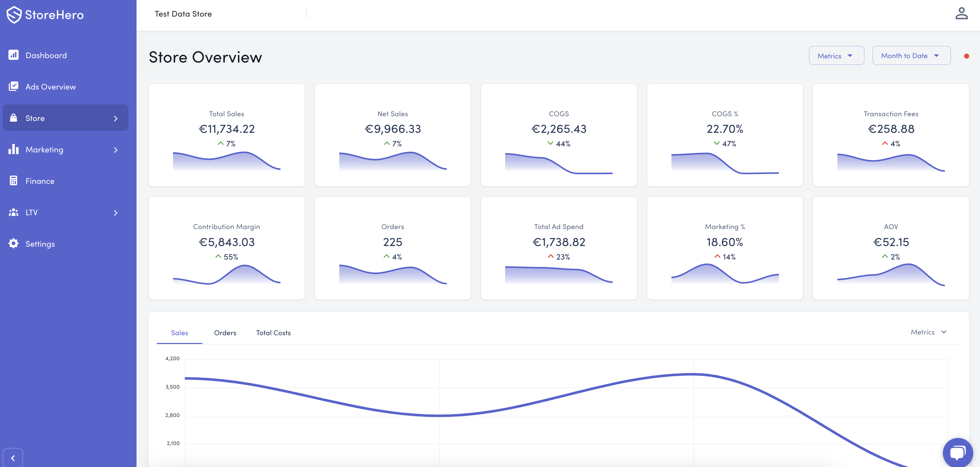Open the Month to Date dropdown
This screenshot has height=467, width=980.
click(911, 55)
